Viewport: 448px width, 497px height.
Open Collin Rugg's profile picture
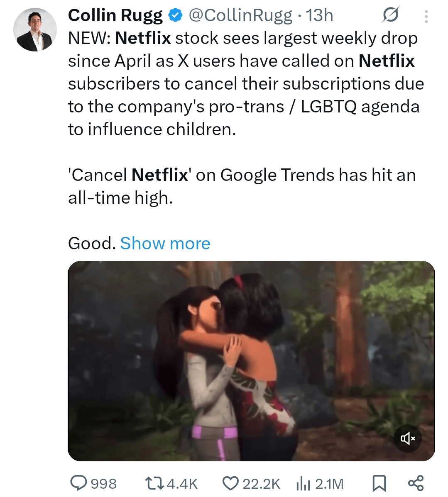coord(35,29)
